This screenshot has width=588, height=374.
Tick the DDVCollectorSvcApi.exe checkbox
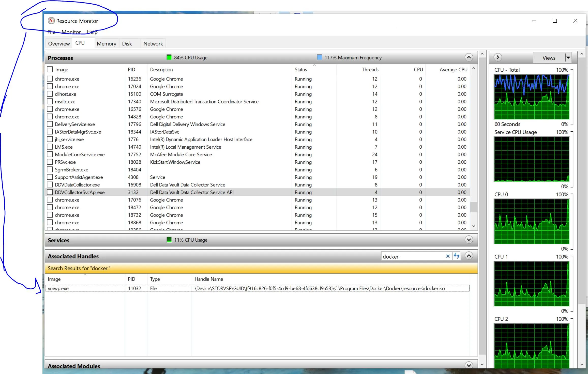(50, 192)
